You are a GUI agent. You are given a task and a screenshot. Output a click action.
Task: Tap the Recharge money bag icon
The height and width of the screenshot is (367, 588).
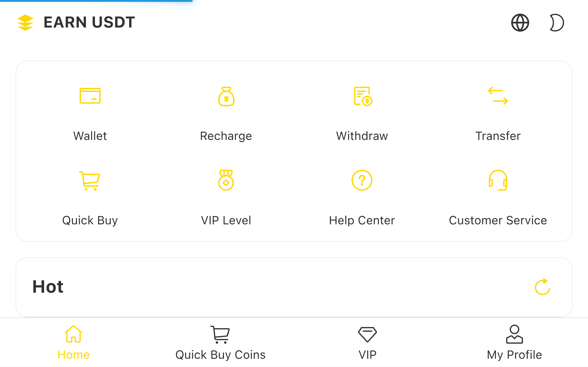point(226,96)
